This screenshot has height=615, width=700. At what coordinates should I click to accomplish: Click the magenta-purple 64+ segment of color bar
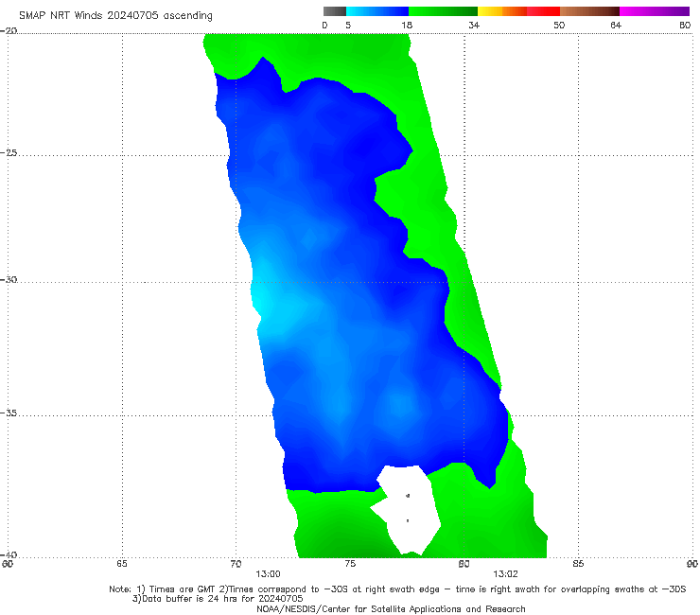pos(655,11)
